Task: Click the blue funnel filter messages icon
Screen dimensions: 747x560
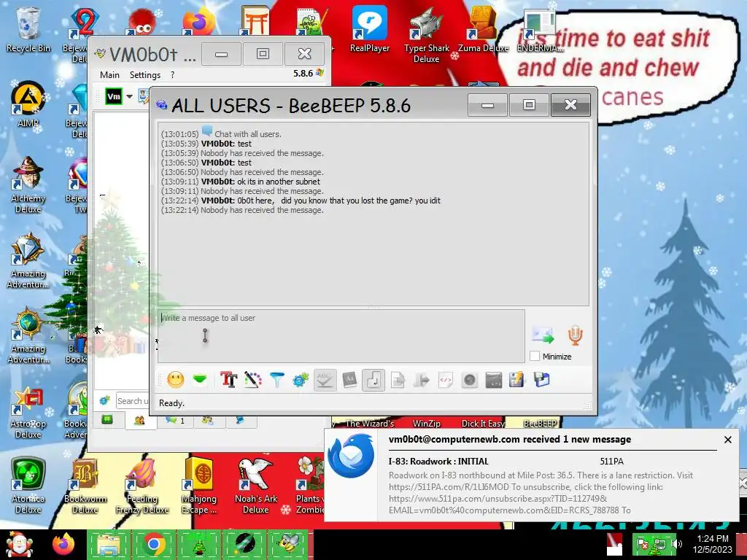Action: pos(276,379)
